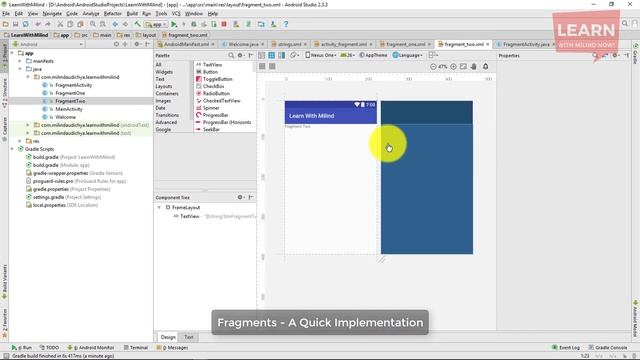Run the app with green play icon
Screen dimensions: 640x360
click(x=174, y=24)
